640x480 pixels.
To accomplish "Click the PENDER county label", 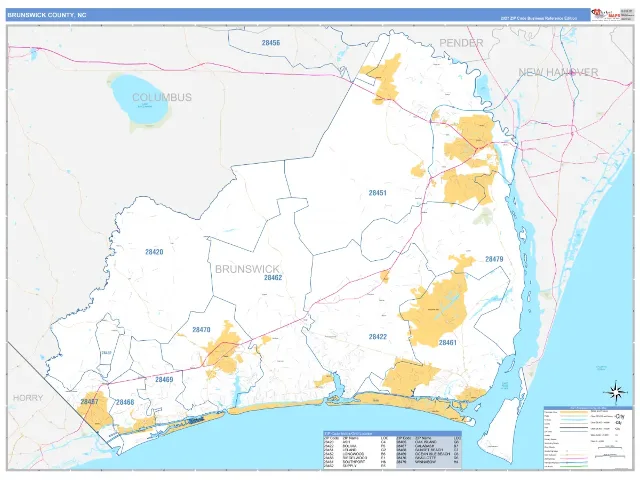I will pyautogui.click(x=461, y=43).
